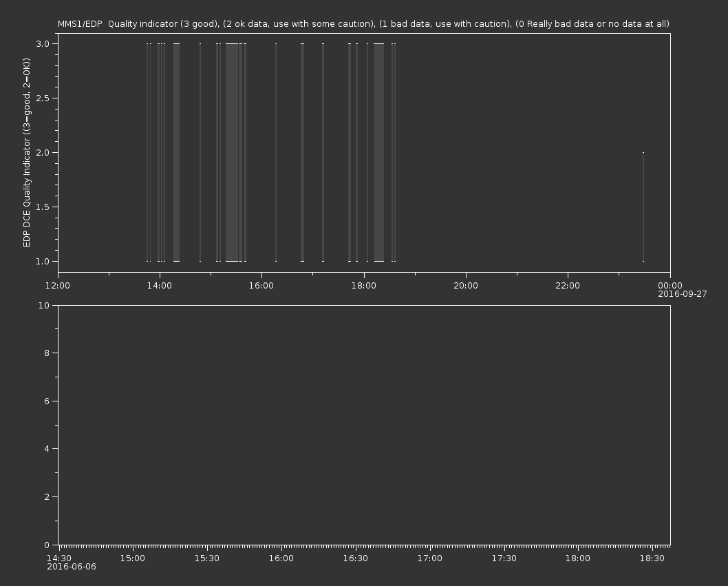Click the 2.5 y-axis value
This screenshot has width=728, height=586.
click(43, 98)
